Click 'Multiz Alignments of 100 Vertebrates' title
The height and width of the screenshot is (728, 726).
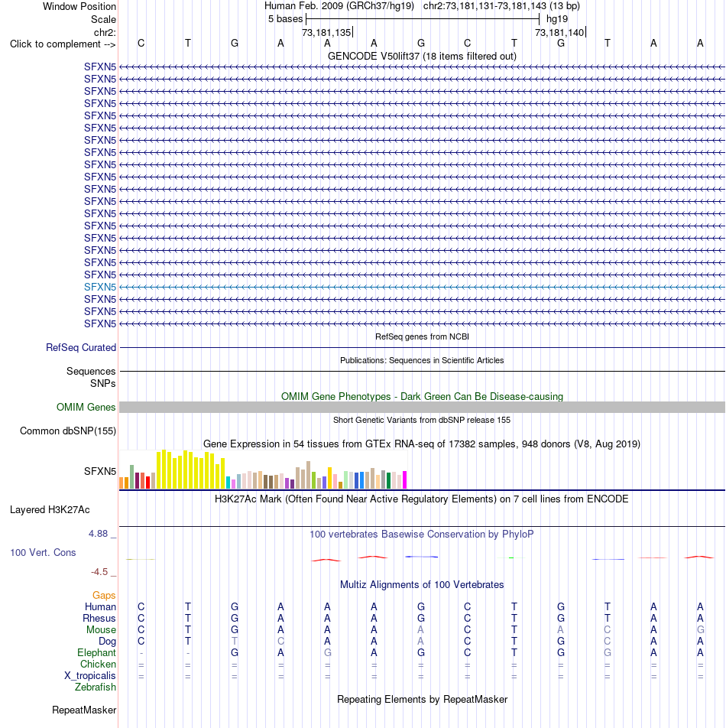[x=422, y=585]
